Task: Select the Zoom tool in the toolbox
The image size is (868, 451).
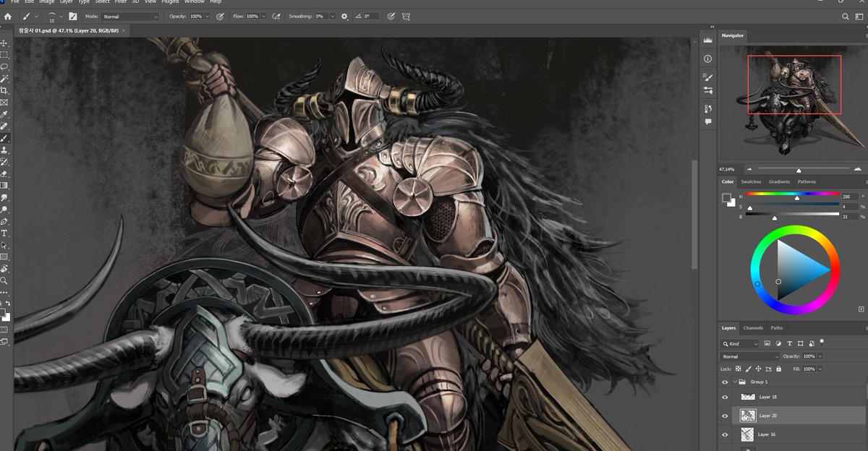Action: tap(4, 280)
